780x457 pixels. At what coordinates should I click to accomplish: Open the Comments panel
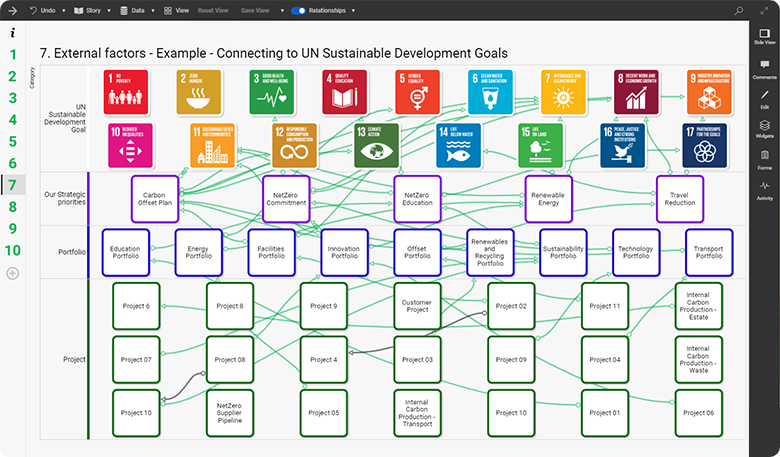(x=765, y=69)
